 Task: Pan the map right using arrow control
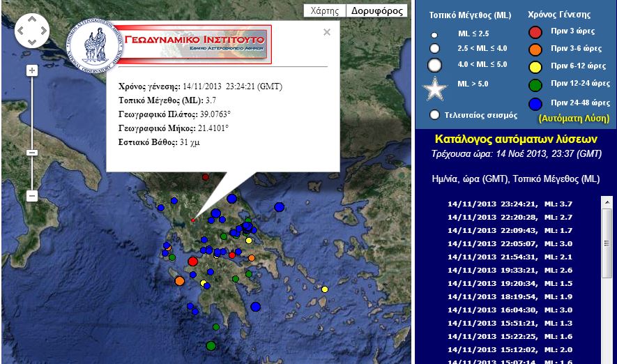click(42, 31)
